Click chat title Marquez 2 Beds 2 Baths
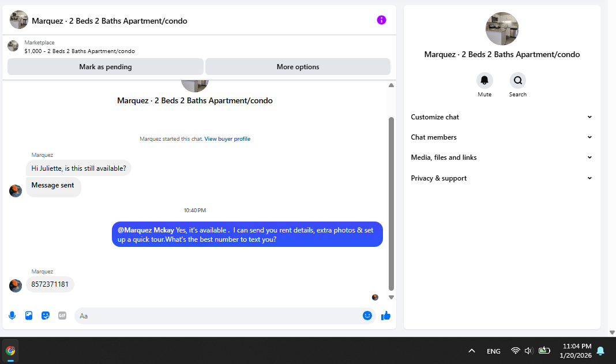616x364 pixels. click(x=109, y=21)
